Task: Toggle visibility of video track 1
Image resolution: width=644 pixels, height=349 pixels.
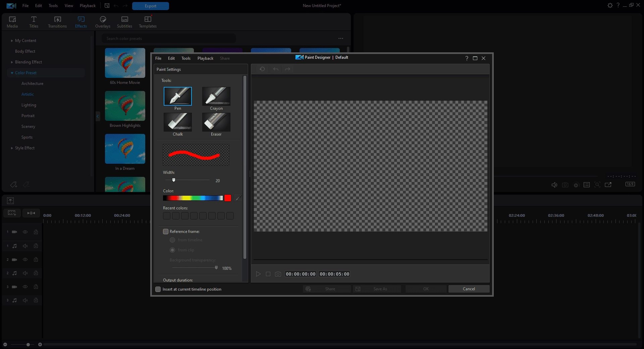Action: click(25, 232)
